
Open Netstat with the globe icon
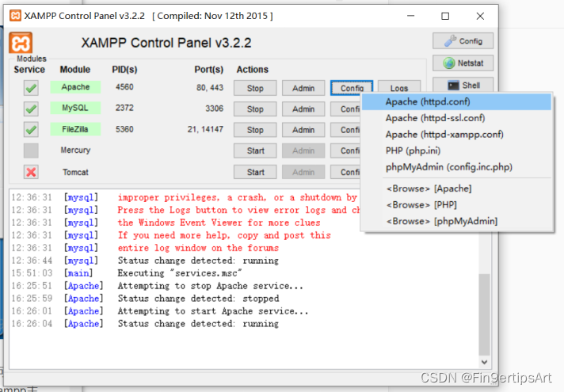tap(463, 63)
